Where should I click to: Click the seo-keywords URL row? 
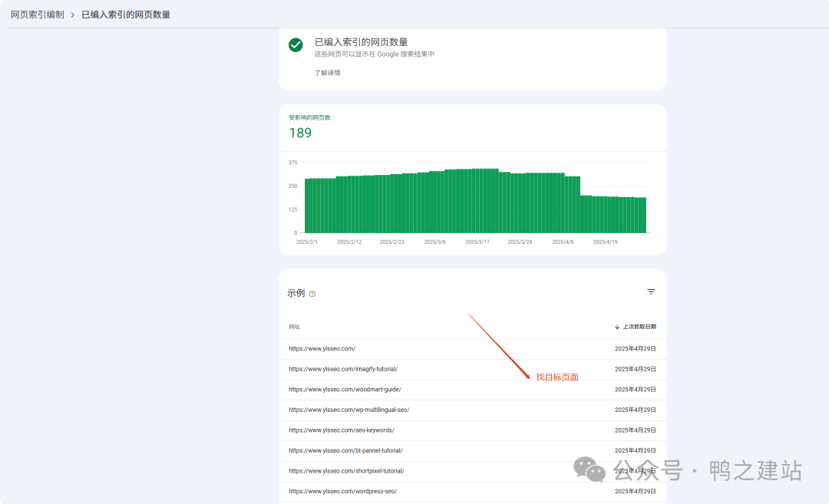pyautogui.click(x=342, y=430)
